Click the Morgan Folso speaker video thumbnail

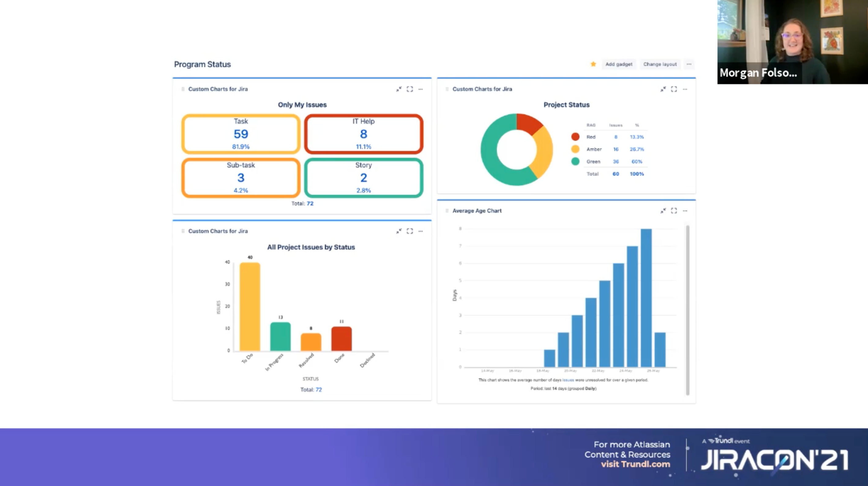pyautogui.click(x=792, y=42)
